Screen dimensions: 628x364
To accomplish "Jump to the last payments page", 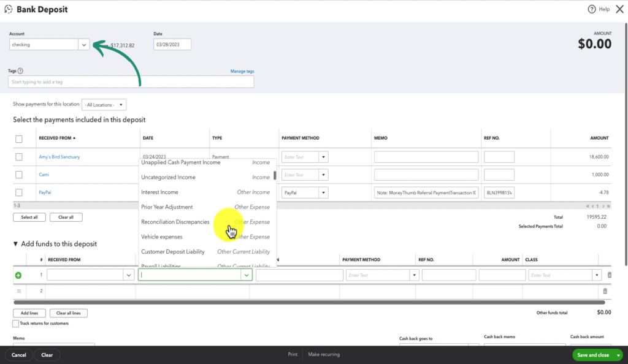I will (x=608, y=207).
